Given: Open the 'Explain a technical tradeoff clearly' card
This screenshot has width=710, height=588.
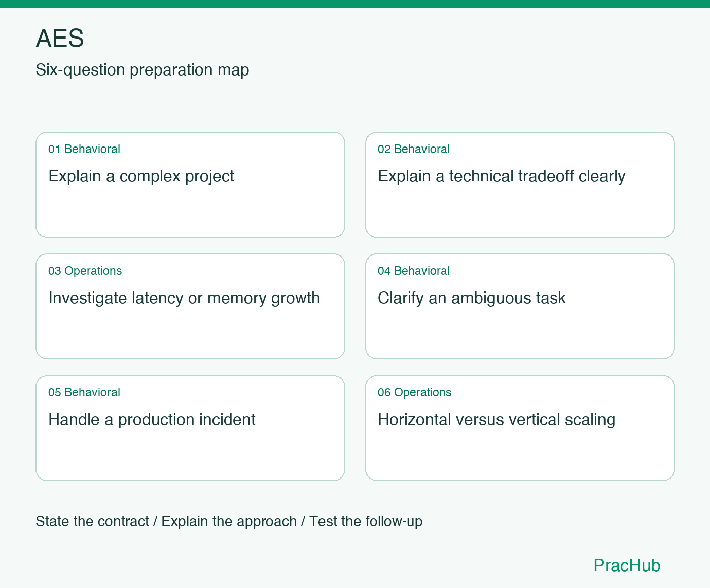Looking at the screenshot, I should coord(520,185).
